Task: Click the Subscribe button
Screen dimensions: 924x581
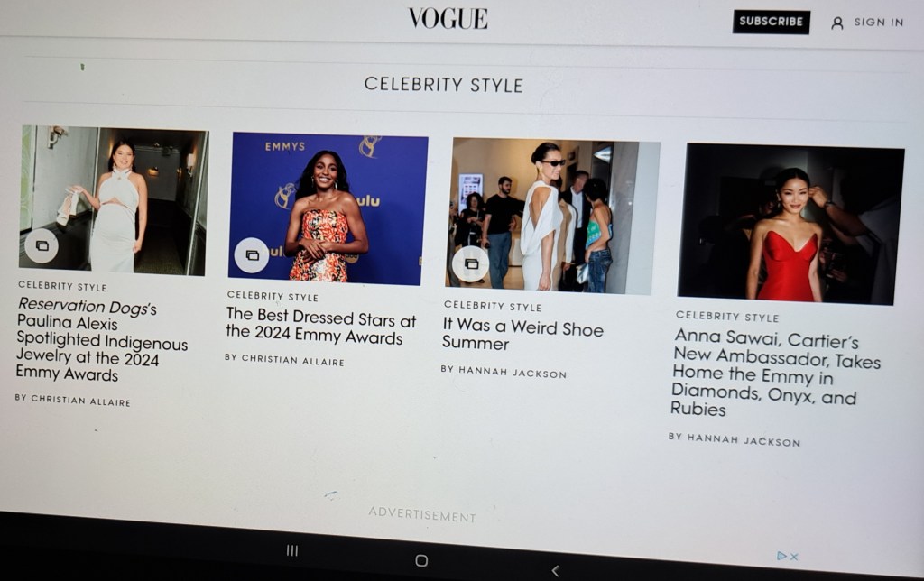Action: point(771,22)
